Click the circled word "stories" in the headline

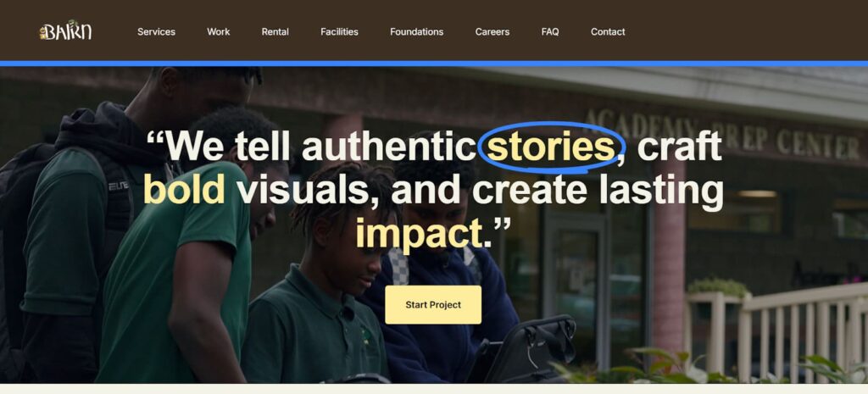click(551, 147)
